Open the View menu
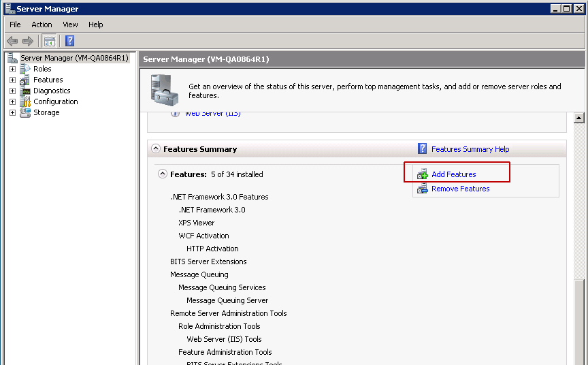 70,25
